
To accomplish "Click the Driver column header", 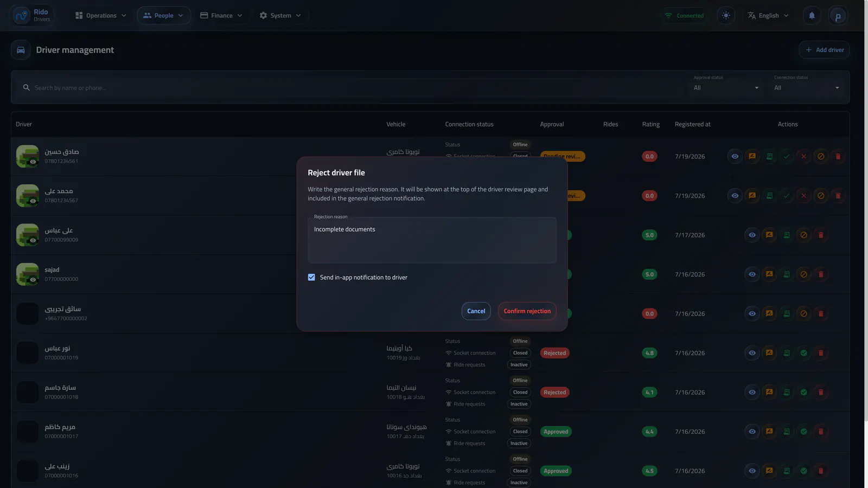I will pos(24,124).
